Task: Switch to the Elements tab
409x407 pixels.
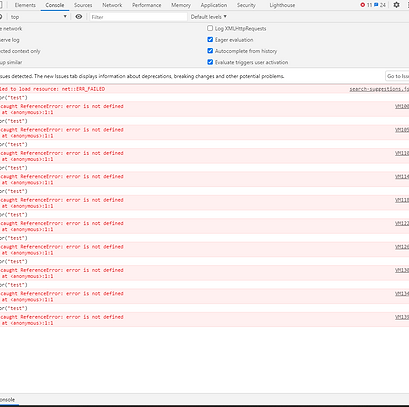Action: coord(25,5)
